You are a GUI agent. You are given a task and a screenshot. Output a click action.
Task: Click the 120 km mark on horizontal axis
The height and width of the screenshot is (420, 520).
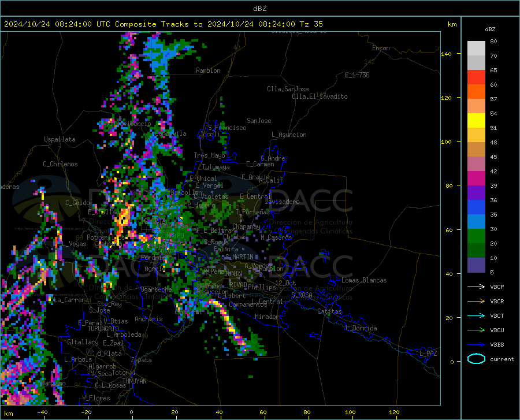[x=394, y=412]
